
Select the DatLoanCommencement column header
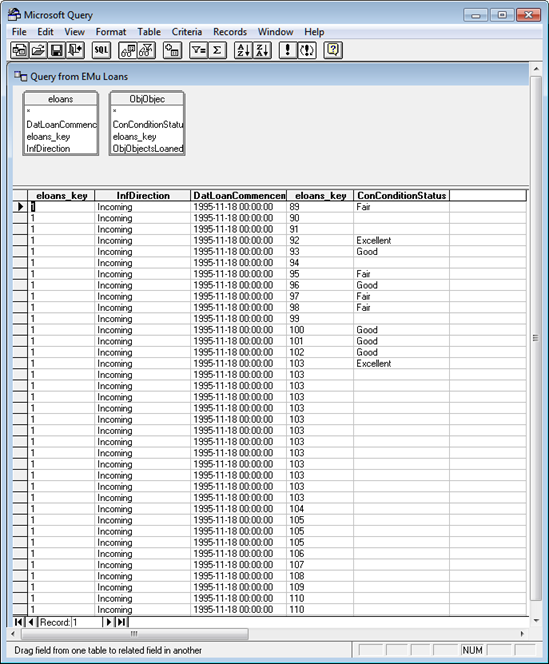tap(239, 196)
